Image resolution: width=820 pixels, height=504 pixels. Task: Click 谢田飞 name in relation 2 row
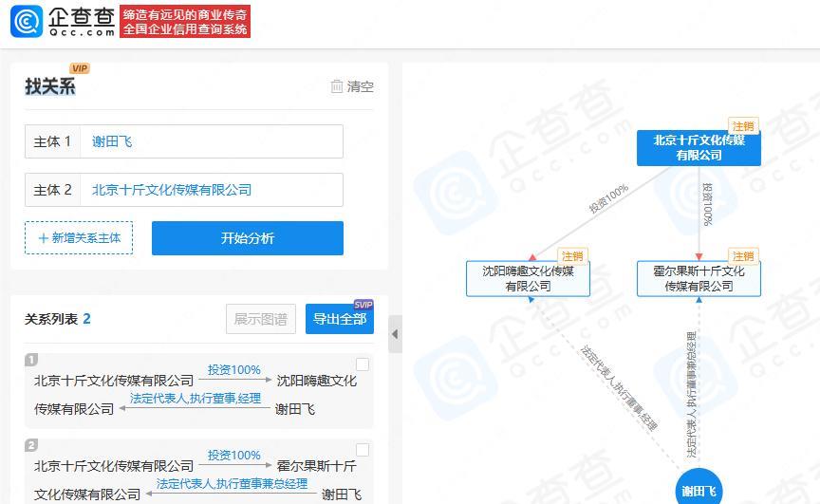pos(342,495)
